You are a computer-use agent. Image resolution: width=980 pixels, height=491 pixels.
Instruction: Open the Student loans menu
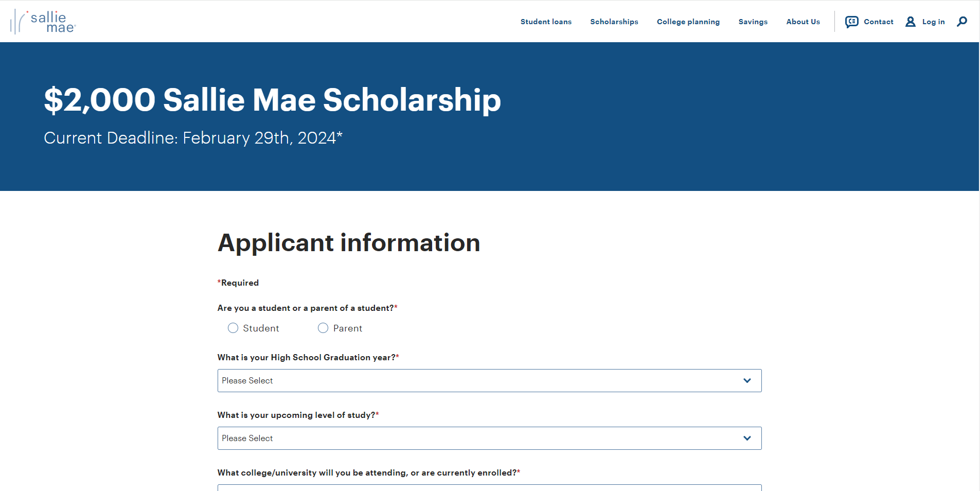tap(546, 22)
